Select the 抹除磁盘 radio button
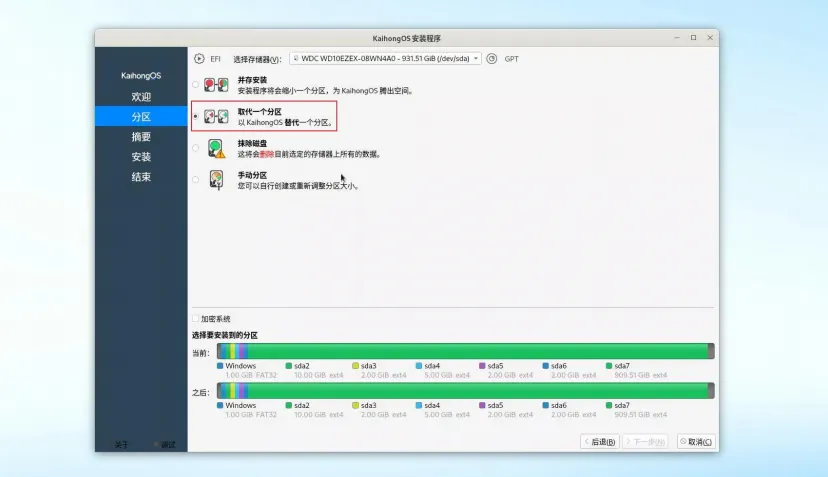Image resolution: width=828 pixels, height=477 pixels. pos(196,148)
